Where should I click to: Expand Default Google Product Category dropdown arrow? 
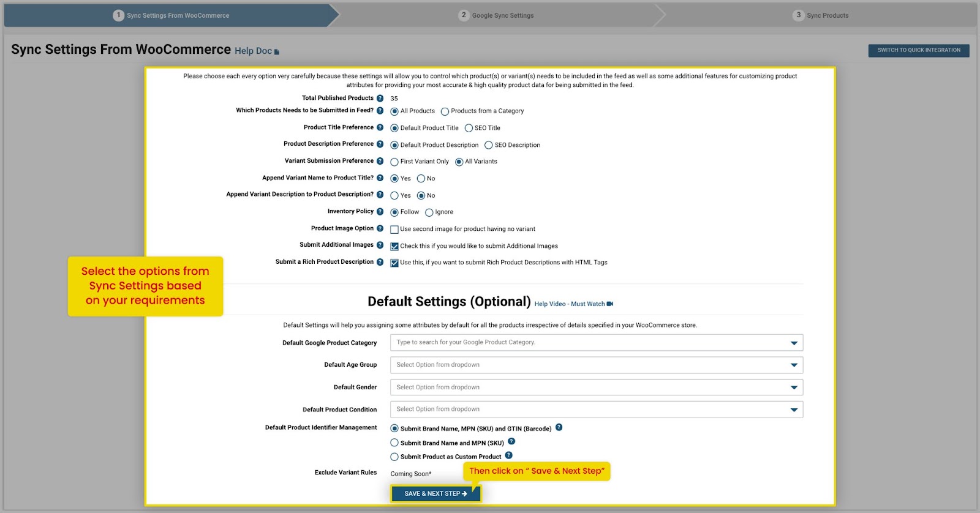click(x=794, y=343)
